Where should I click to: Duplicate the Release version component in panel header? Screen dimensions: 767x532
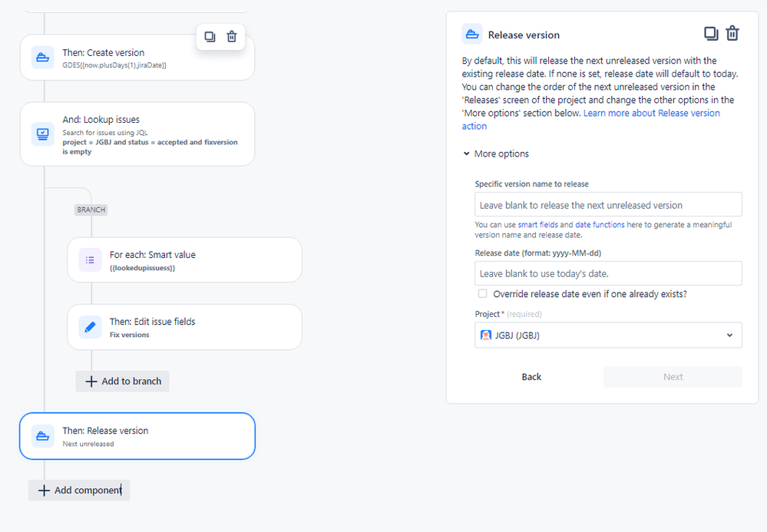711,33
